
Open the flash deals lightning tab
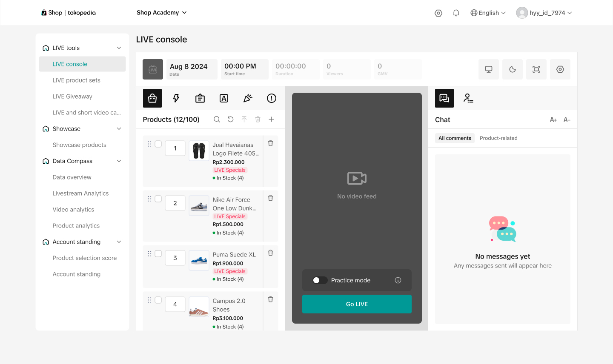pyautogui.click(x=176, y=98)
